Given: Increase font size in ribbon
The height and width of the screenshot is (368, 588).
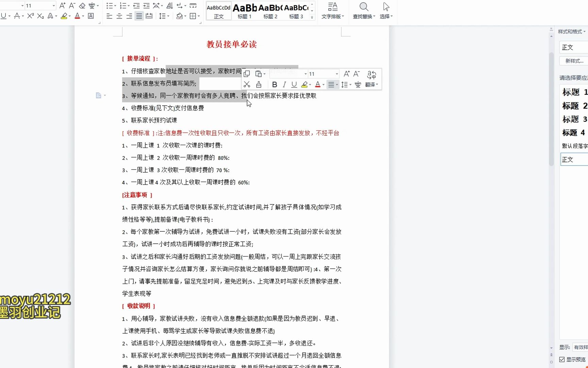Looking at the screenshot, I should [x=62, y=6].
